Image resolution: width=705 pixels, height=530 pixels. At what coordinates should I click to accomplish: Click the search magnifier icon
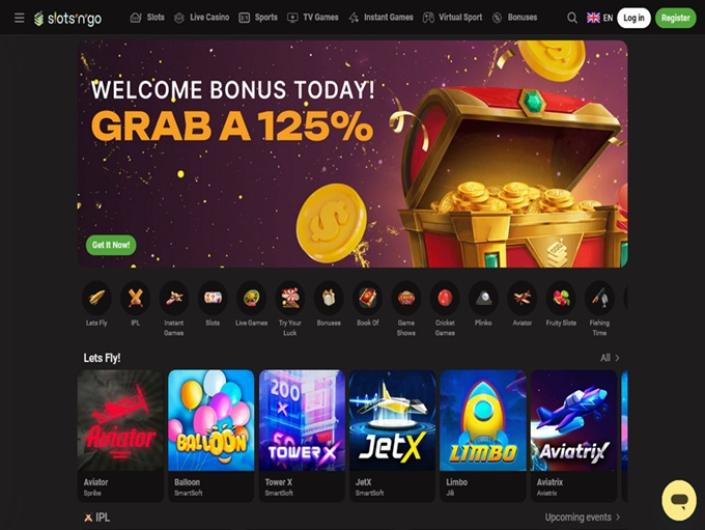(571, 18)
